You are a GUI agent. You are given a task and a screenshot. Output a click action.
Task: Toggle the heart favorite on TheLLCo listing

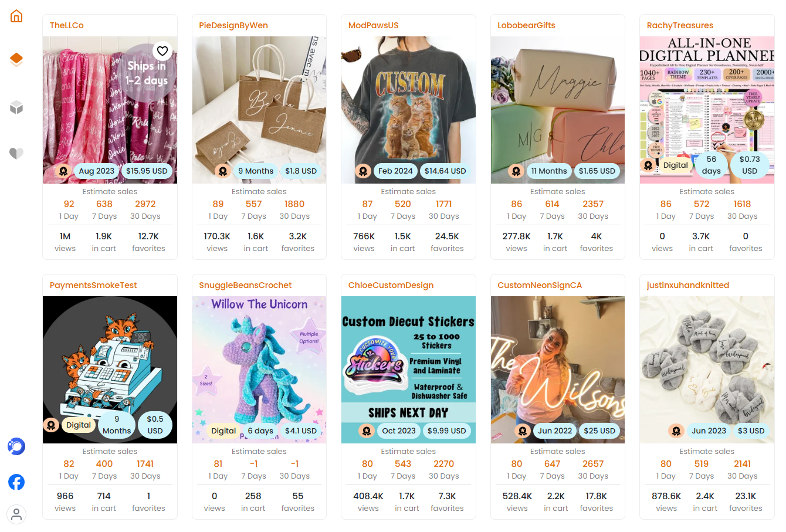[162, 51]
